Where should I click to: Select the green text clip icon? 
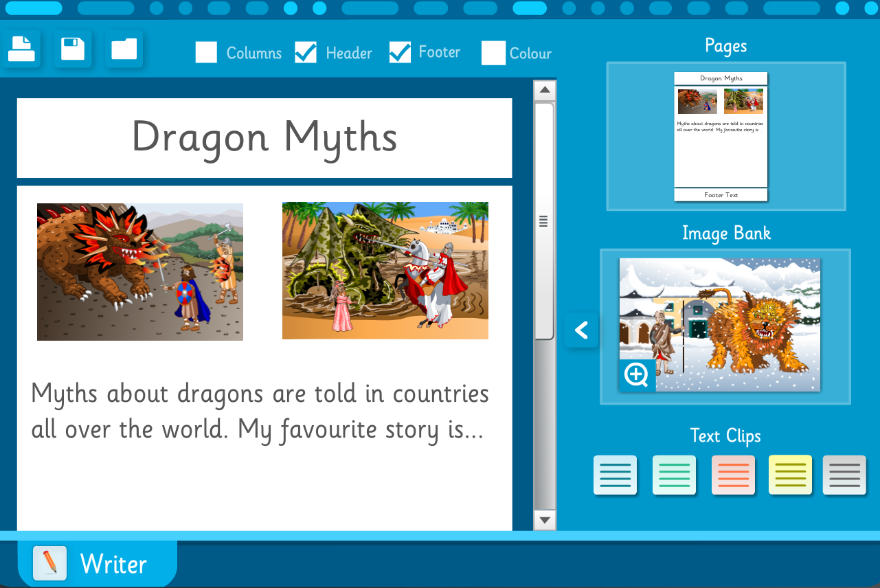pos(674,475)
